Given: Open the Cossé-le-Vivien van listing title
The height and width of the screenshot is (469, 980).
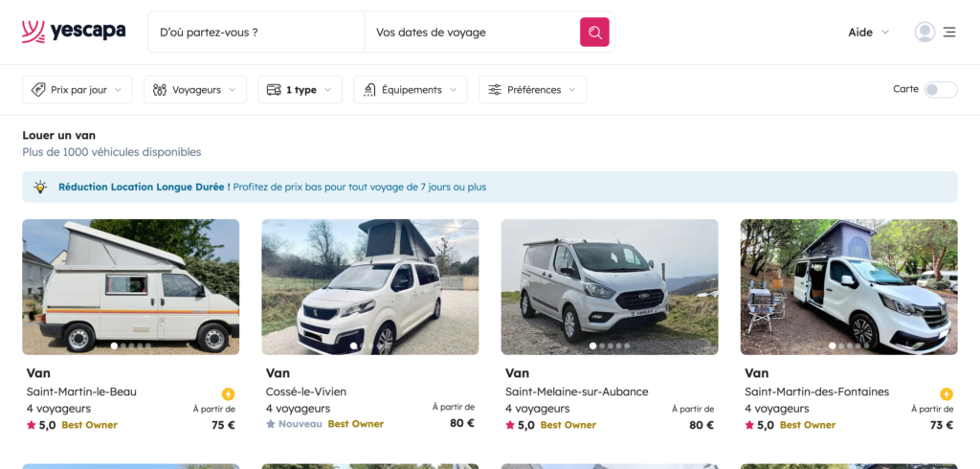Looking at the screenshot, I should point(278,373).
